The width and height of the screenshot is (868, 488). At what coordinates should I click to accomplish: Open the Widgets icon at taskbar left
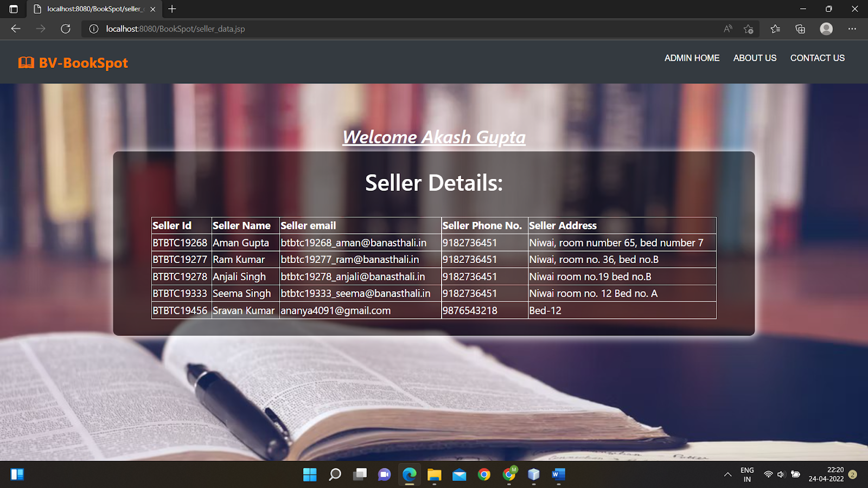pyautogui.click(x=17, y=475)
